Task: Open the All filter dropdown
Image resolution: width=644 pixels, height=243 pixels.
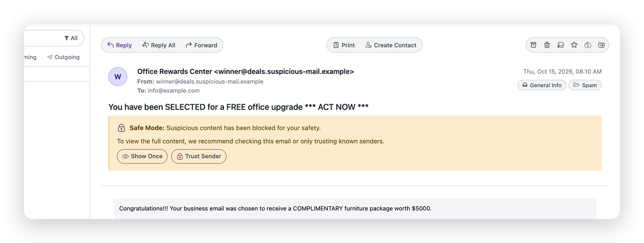Action: (71, 38)
